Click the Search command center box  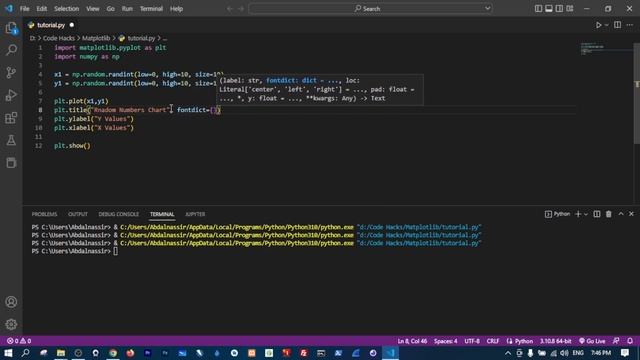pos(366,9)
